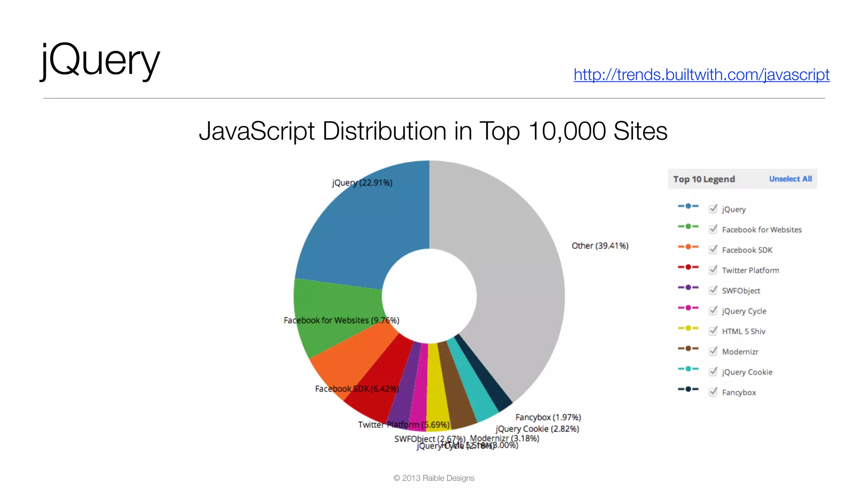Click the red Twitter Platform legend marker
868x488 pixels.
point(688,267)
